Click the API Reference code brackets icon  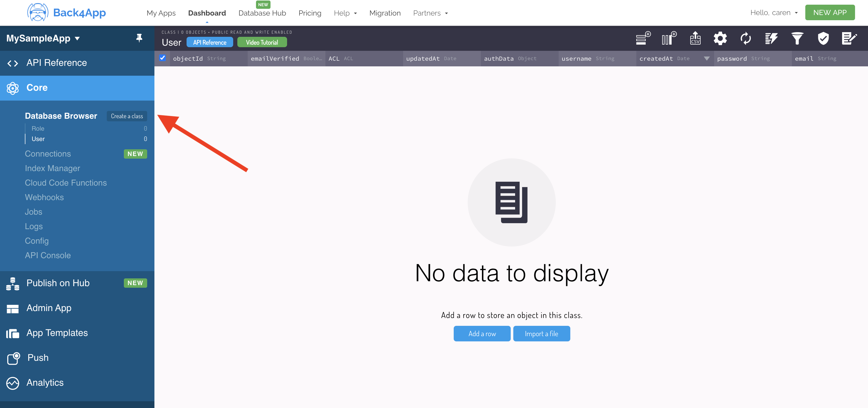(13, 63)
